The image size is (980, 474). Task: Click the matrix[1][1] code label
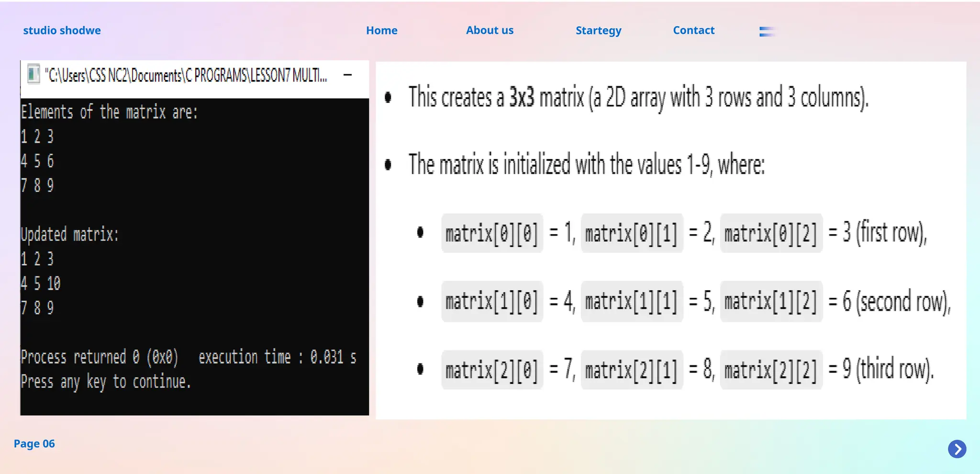(632, 302)
